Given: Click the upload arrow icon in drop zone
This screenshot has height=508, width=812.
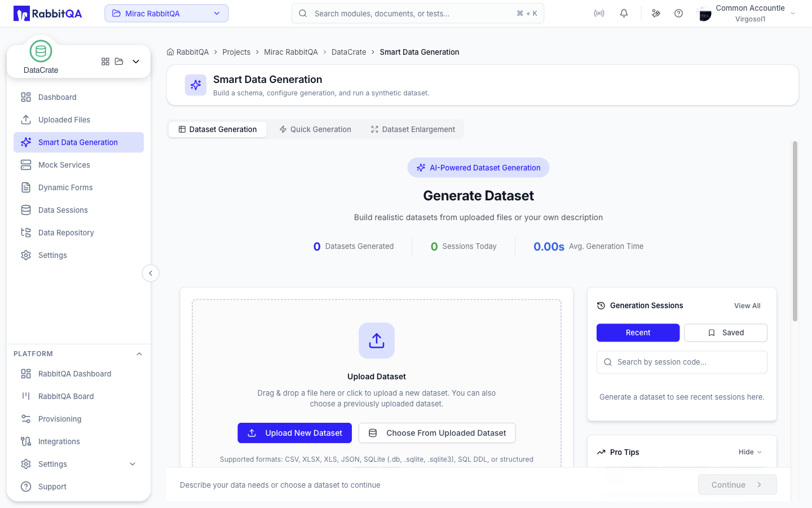Looking at the screenshot, I should tap(377, 340).
